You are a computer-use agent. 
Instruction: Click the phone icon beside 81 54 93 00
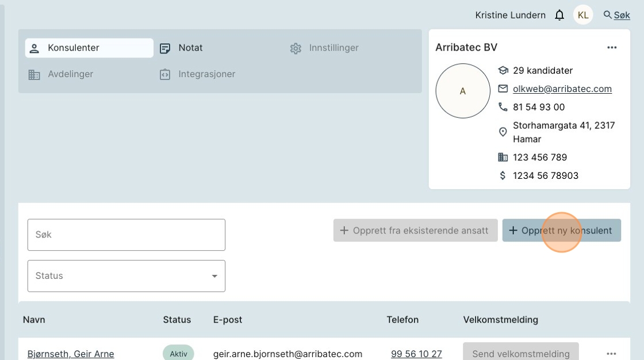[x=503, y=107]
